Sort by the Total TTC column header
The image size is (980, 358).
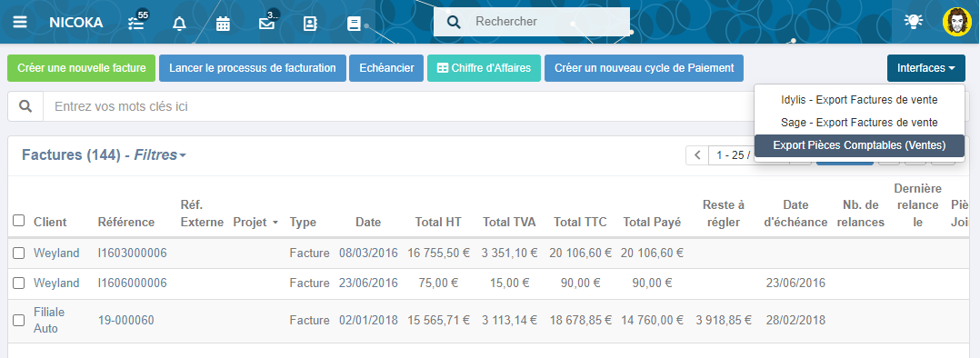tap(580, 223)
